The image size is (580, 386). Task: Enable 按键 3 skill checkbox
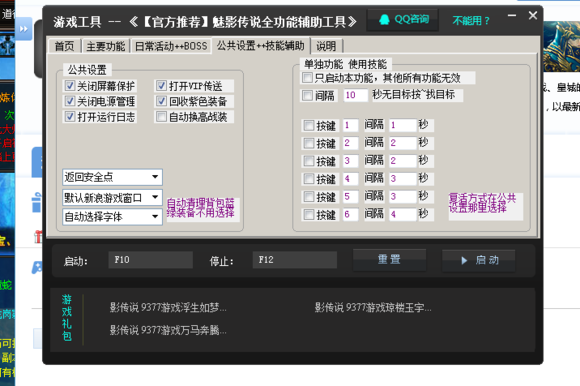pyautogui.click(x=308, y=161)
